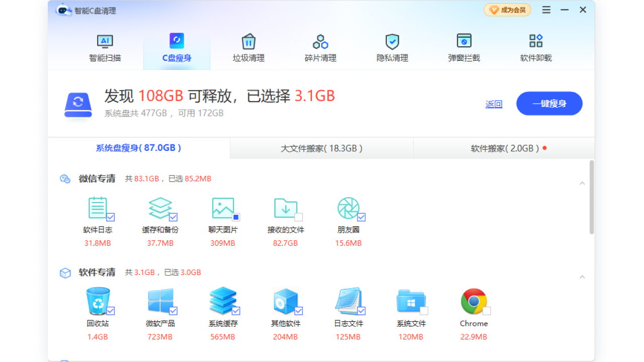Image resolution: width=644 pixels, height=362 pixels.
Task: Open the 智能扫描 AI scan icon
Action: (x=105, y=41)
